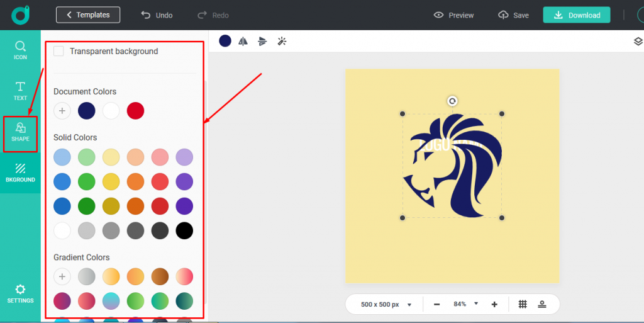Pick the navy document color

pyautogui.click(x=87, y=111)
